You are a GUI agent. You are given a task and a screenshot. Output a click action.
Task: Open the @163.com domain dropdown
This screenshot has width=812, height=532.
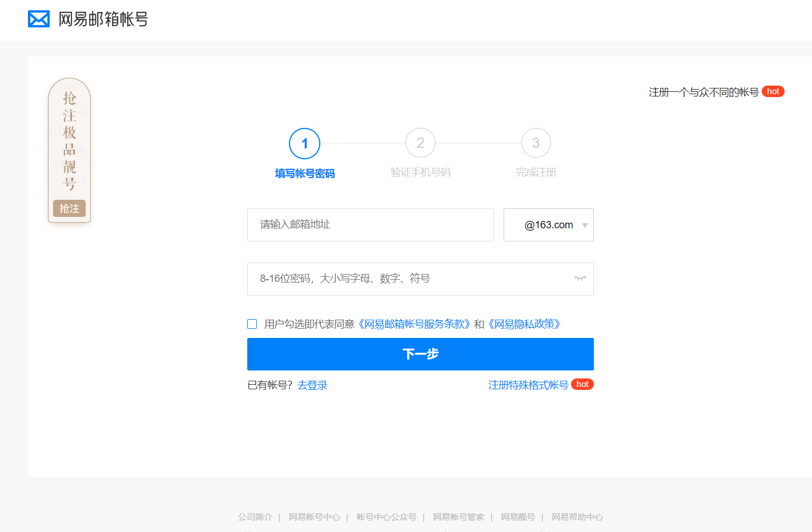click(x=549, y=225)
